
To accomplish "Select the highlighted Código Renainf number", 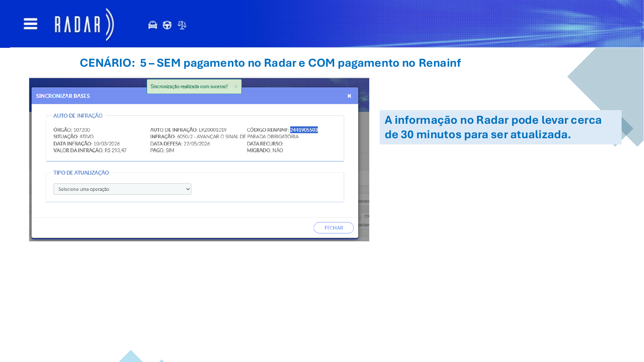I will (304, 130).
